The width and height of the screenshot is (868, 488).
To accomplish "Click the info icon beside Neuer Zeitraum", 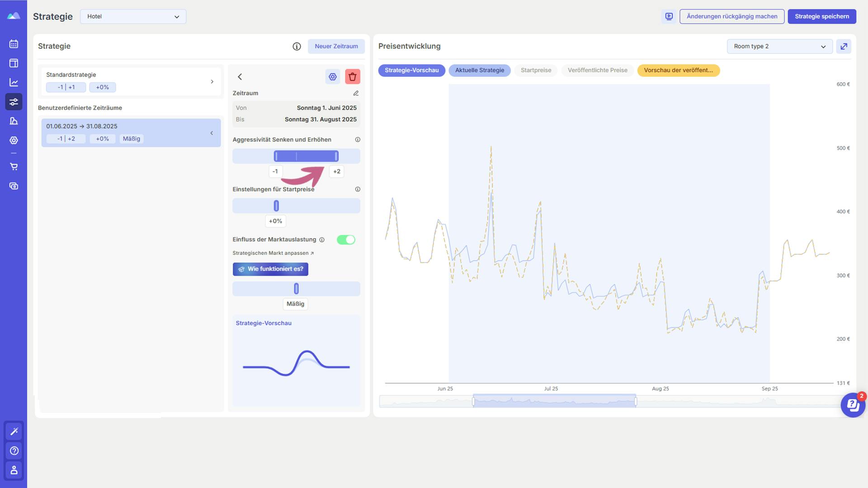I will (x=297, y=46).
